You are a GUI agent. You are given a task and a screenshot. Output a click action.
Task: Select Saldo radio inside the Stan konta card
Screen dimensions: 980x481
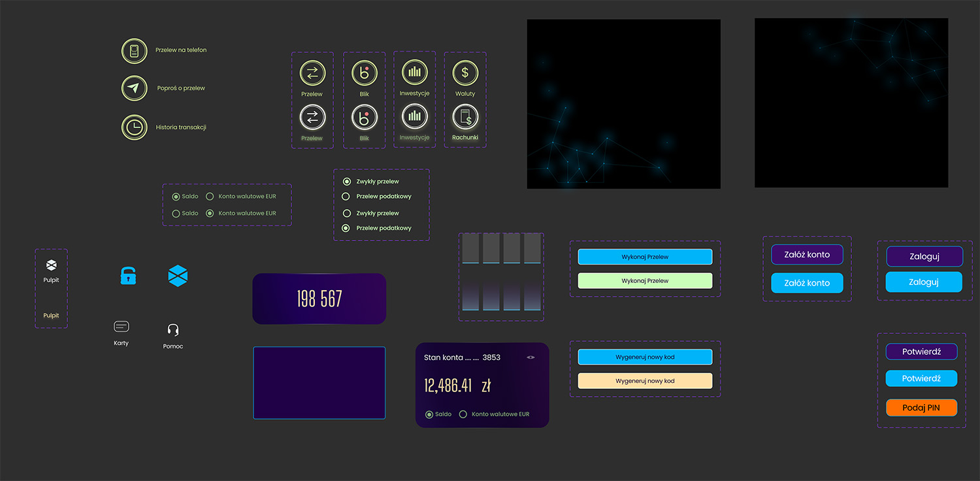[429, 414]
